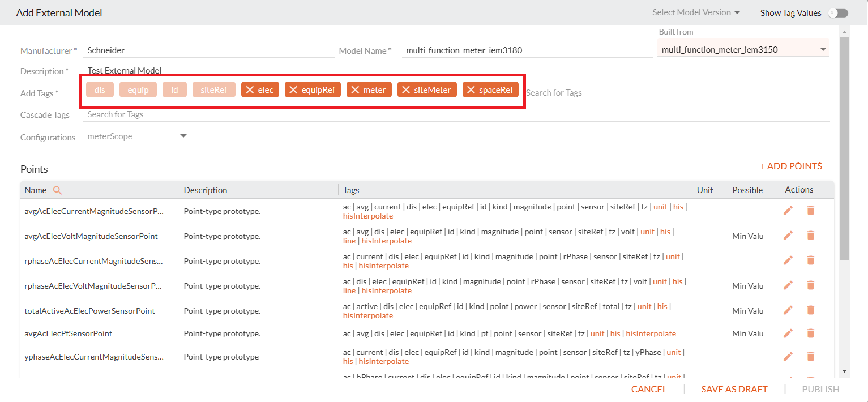Select the id tag chip
The image size is (868, 402).
pyautogui.click(x=174, y=90)
